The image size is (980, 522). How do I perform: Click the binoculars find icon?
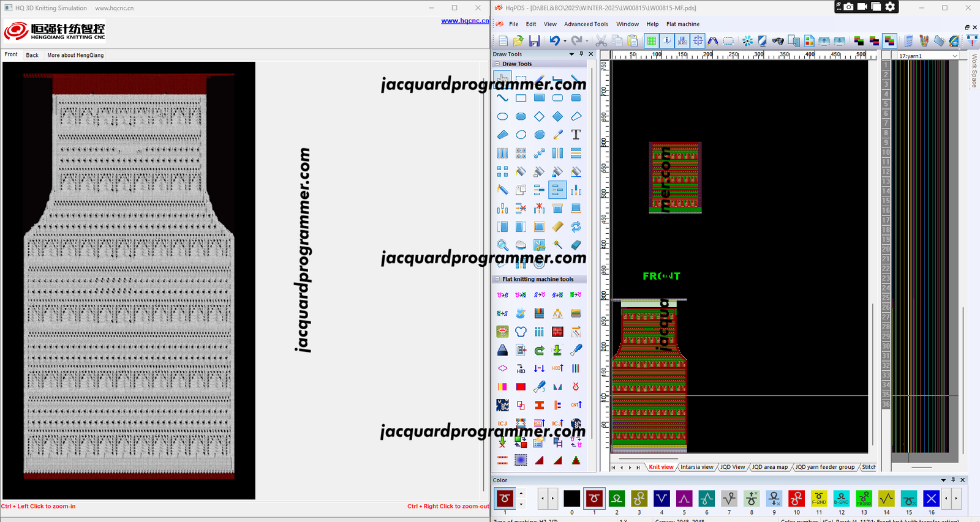coord(778,41)
